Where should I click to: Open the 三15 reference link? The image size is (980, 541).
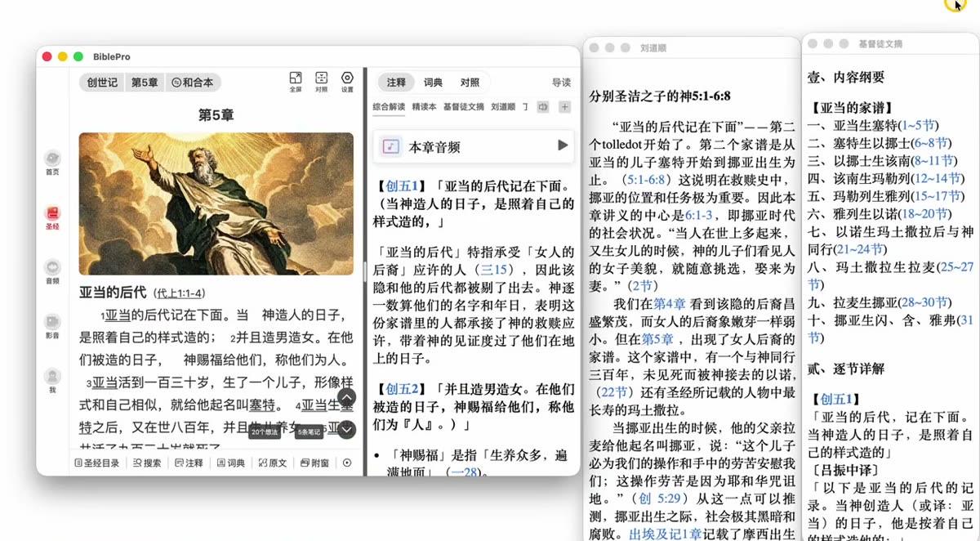[494, 269]
